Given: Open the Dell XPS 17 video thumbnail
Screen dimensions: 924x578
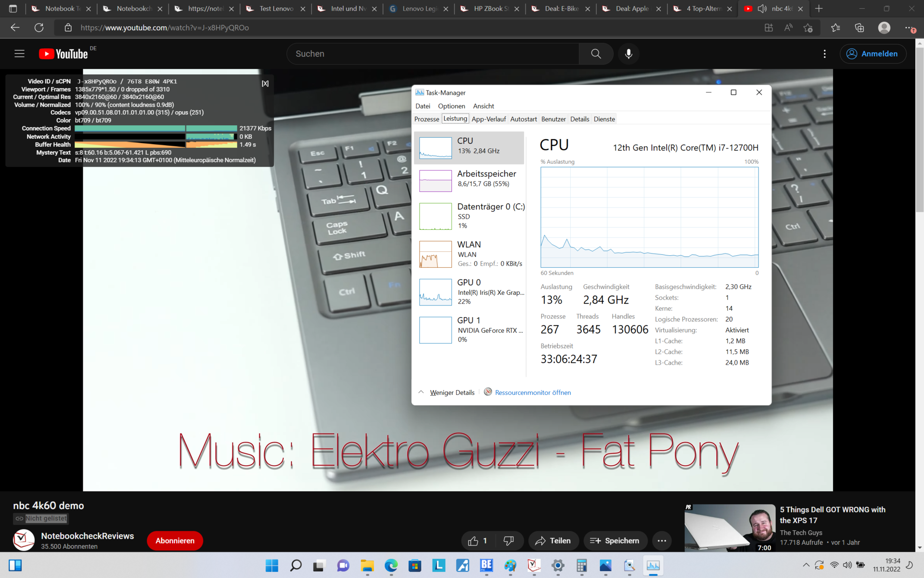Looking at the screenshot, I should click(x=730, y=528).
